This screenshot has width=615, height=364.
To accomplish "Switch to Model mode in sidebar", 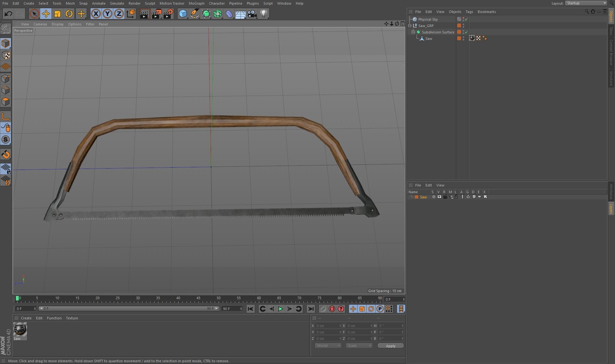I will tap(6, 43).
